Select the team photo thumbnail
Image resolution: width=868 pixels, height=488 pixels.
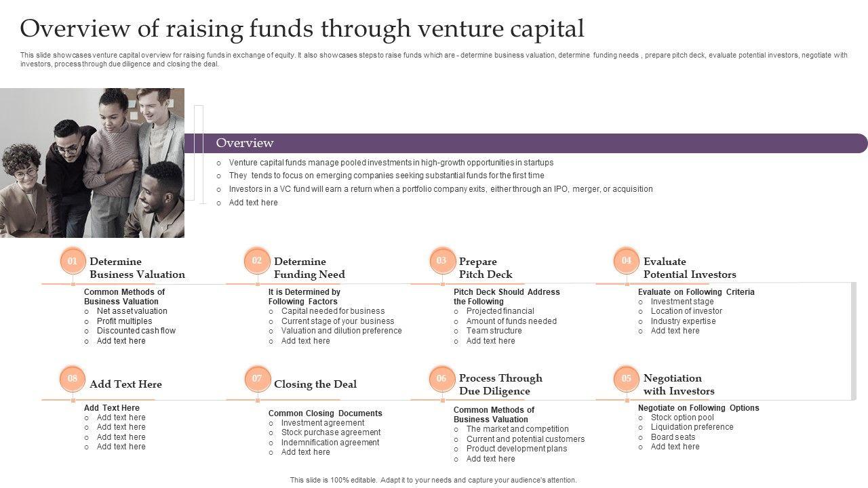(x=92, y=163)
